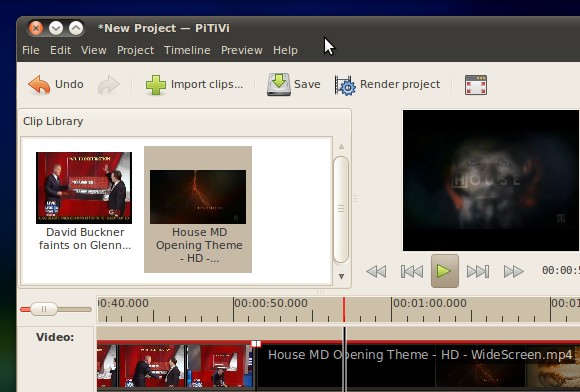Open the File menu

click(31, 50)
